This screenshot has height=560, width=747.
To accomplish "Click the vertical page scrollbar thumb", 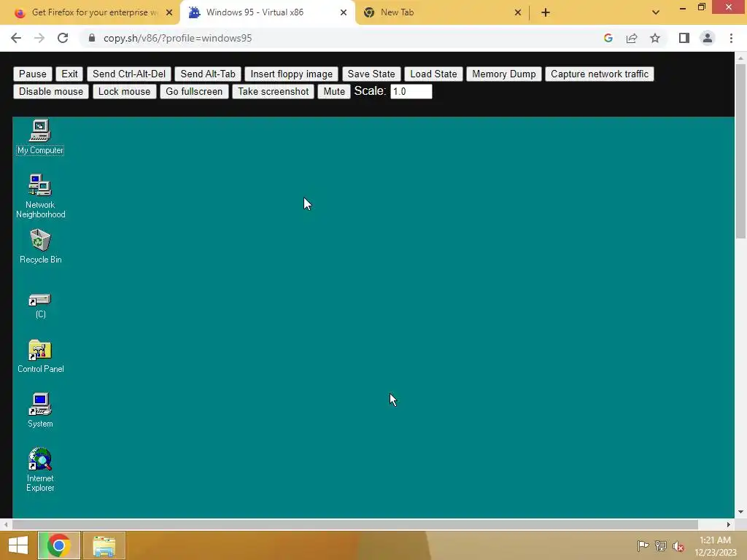I will click(x=740, y=150).
